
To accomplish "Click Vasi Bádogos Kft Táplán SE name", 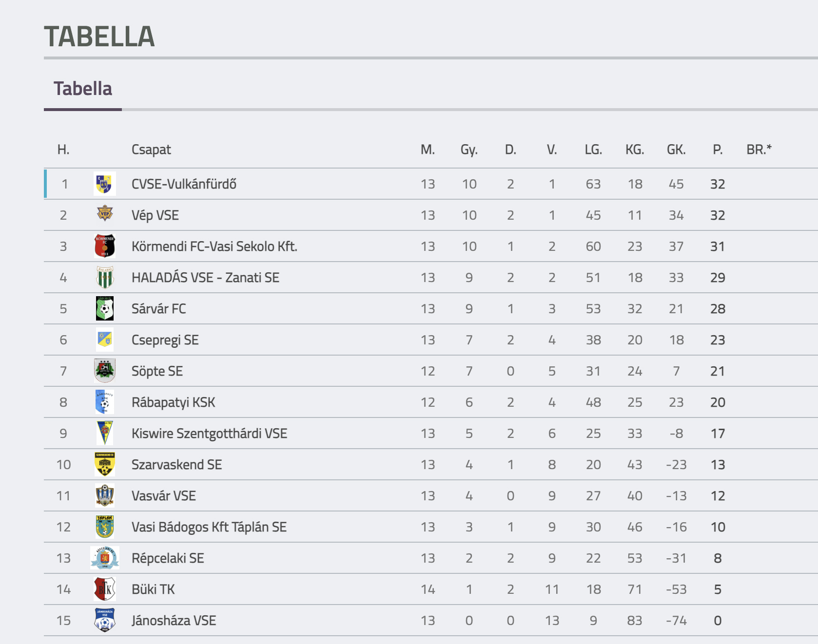I will click(x=209, y=527).
